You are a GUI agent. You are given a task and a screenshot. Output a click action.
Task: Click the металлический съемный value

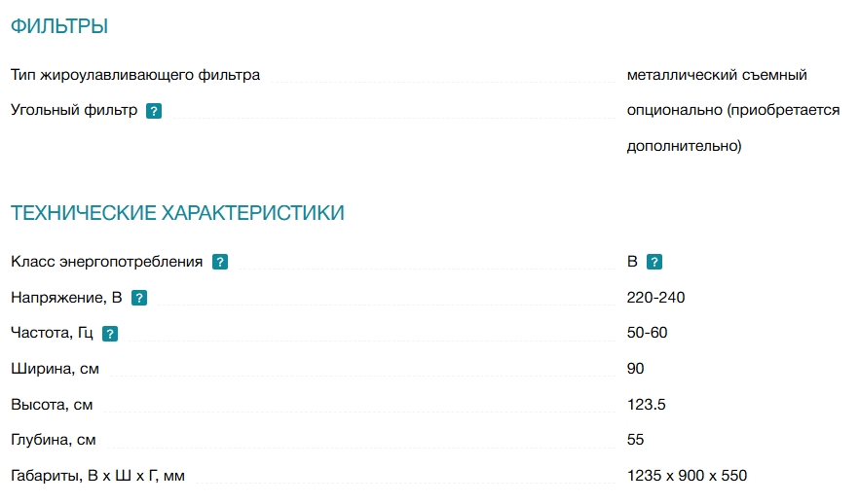click(x=717, y=75)
